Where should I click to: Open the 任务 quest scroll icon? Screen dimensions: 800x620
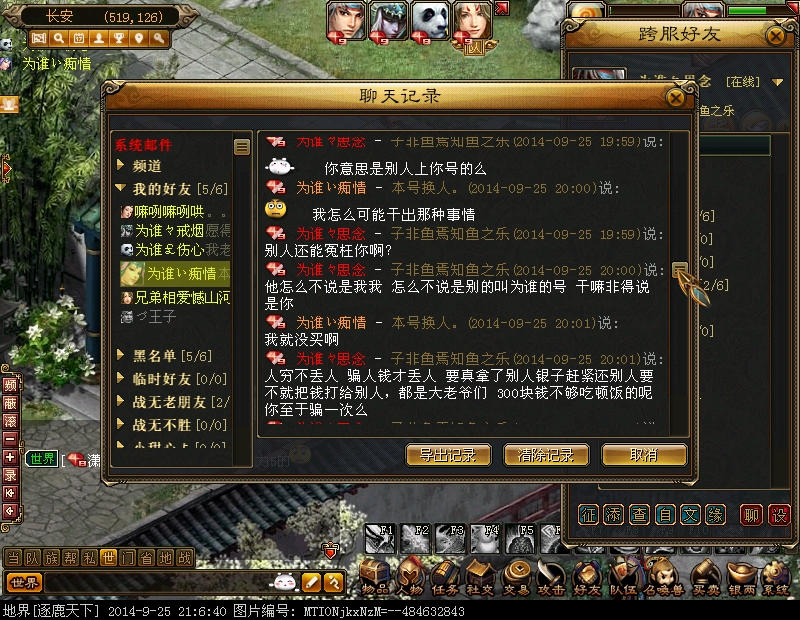[444, 577]
